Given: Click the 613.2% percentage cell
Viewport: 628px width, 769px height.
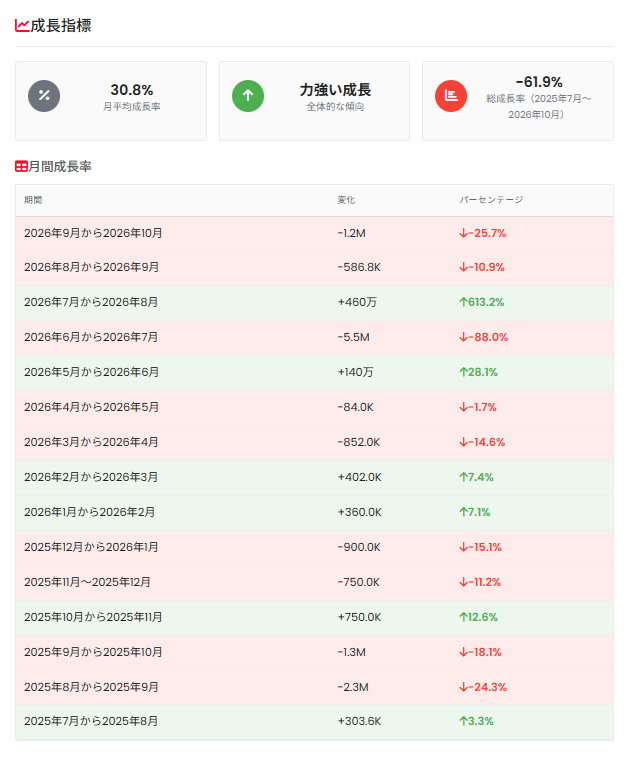Looking at the screenshot, I should (481, 303).
